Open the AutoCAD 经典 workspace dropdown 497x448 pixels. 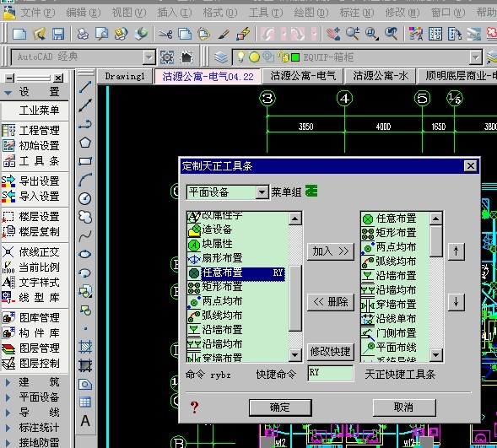[x=149, y=57]
